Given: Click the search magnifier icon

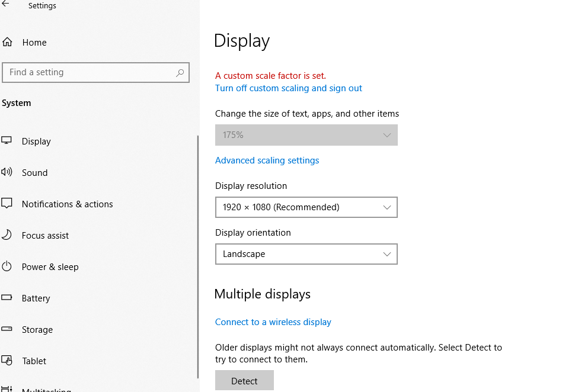Looking at the screenshot, I should (x=180, y=73).
